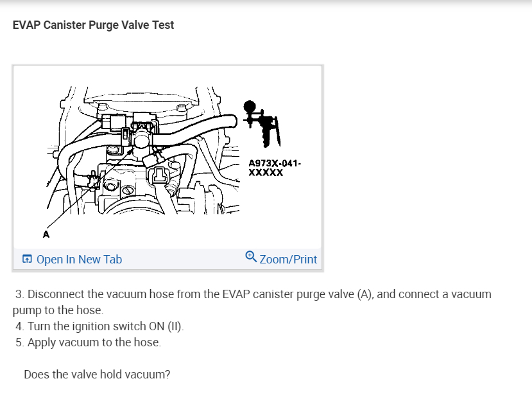Click the image footer bar between the links

pyautogui.click(x=183, y=260)
